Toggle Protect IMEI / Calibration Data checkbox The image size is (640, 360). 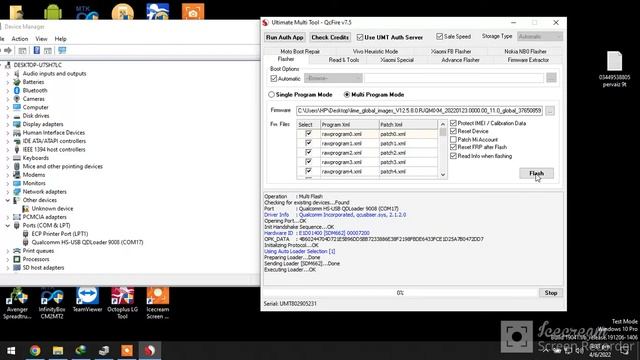tap(453, 123)
